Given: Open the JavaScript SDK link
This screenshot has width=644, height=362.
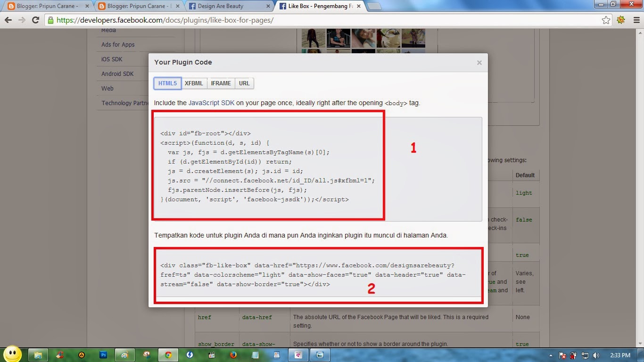Looking at the screenshot, I should [212, 103].
